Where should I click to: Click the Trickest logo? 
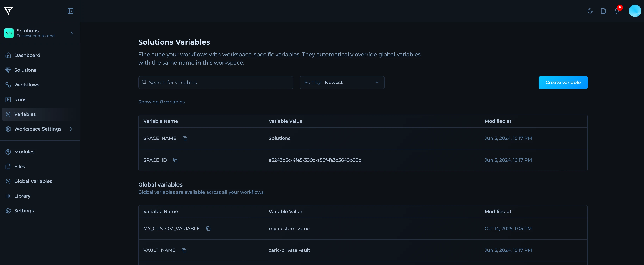tap(9, 10)
